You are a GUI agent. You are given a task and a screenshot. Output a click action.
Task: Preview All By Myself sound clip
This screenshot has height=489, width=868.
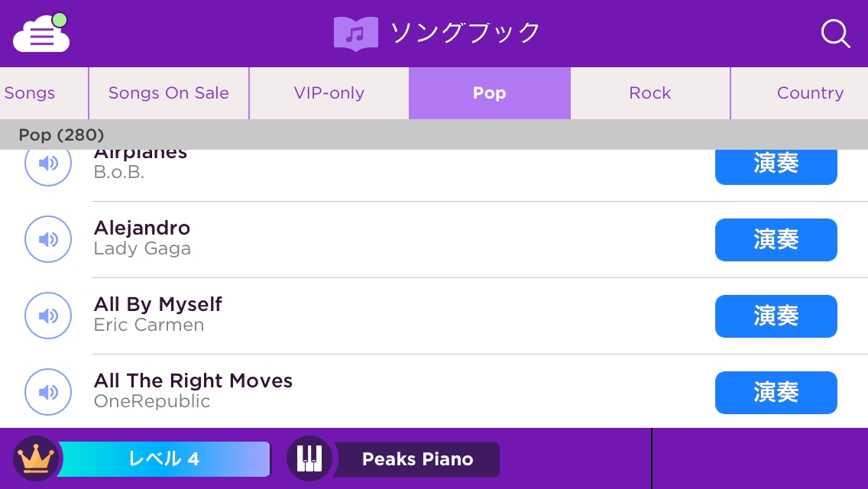(48, 316)
